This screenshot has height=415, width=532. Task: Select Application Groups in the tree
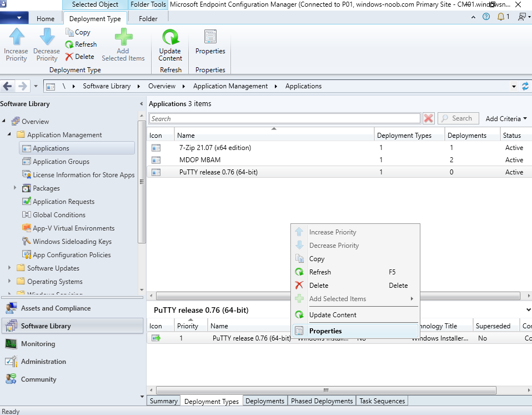[61, 162]
